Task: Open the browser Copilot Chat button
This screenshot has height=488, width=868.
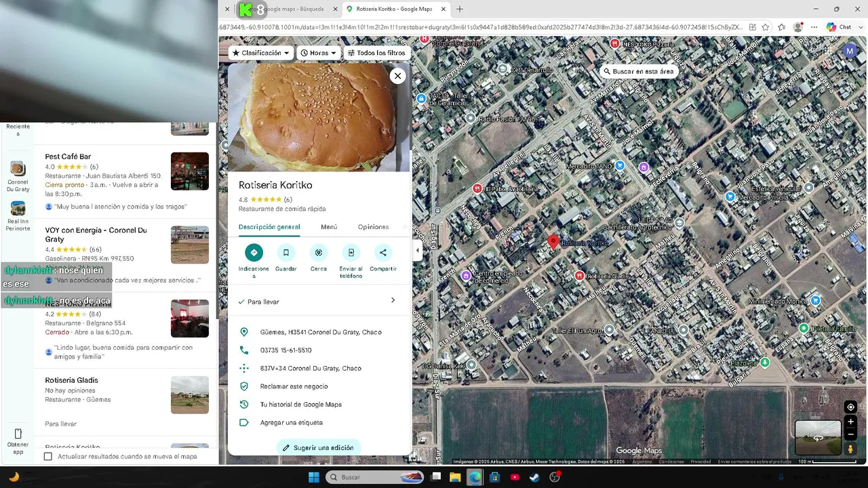Action: click(x=839, y=27)
